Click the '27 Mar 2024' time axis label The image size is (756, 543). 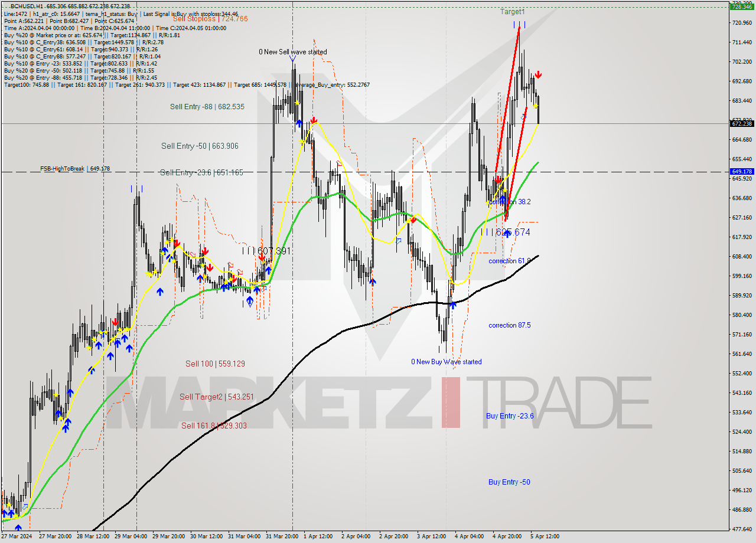16,537
